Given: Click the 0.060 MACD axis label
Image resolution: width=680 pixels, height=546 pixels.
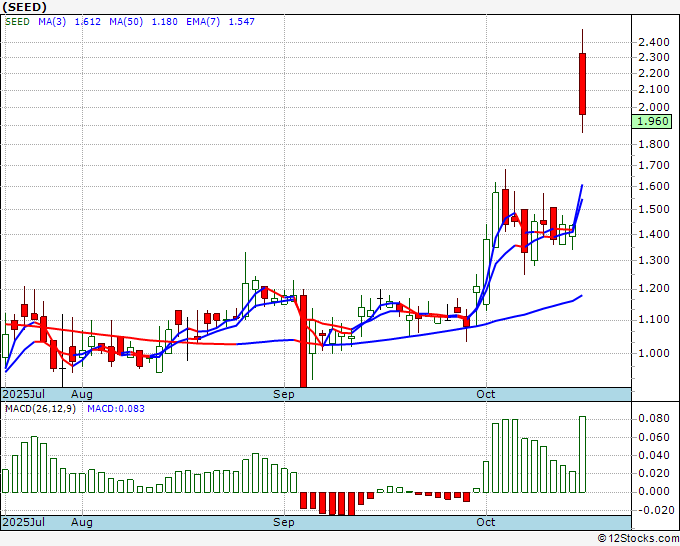Looking at the screenshot, I should [654, 437].
